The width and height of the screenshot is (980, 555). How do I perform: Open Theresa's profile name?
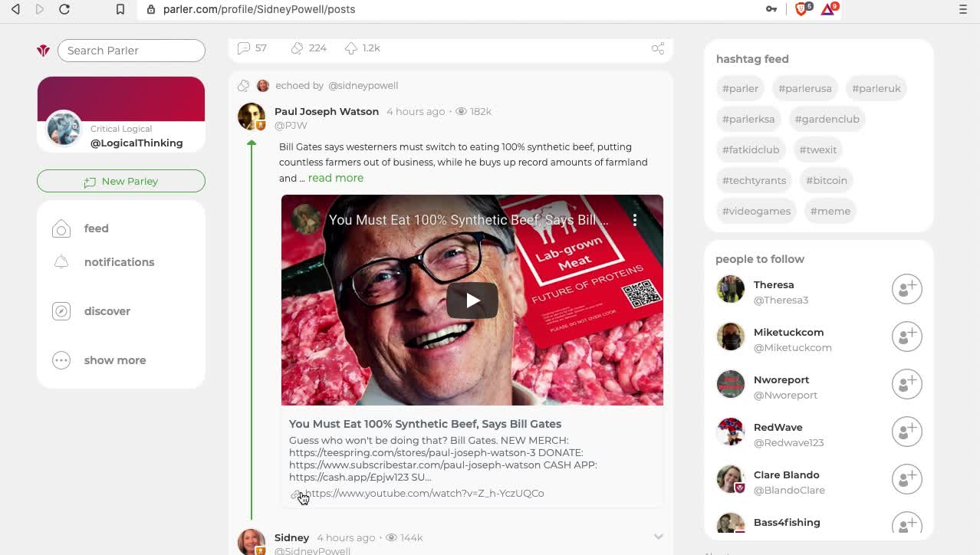tap(774, 284)
